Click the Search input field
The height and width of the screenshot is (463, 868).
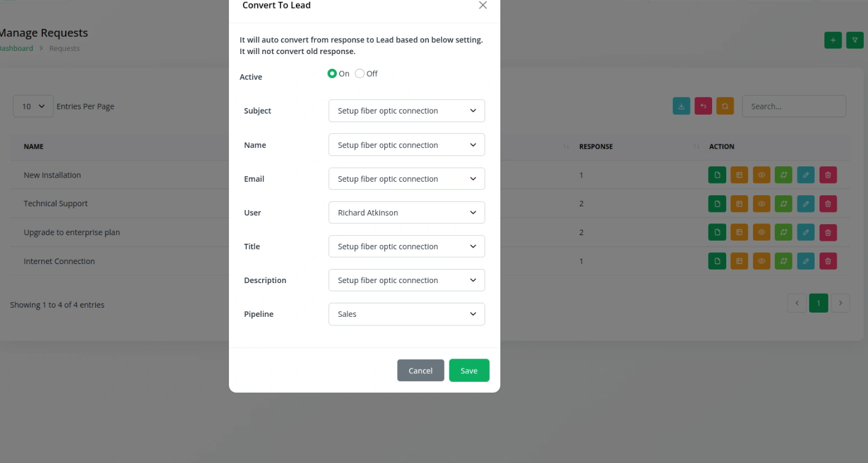click(x=794, y=106)
